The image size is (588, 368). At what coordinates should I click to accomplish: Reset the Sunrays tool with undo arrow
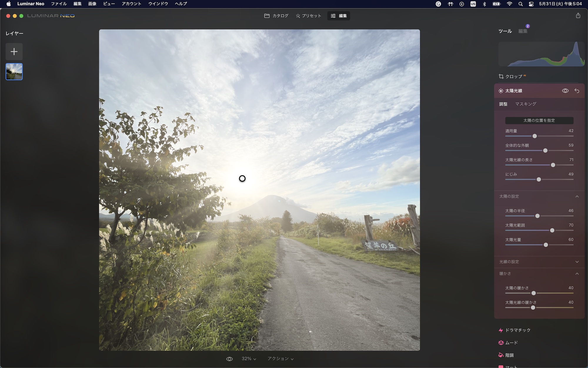577,91
